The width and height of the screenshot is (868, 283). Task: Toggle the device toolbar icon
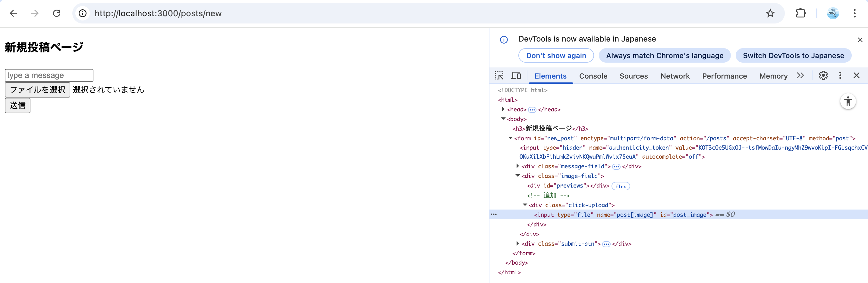516,75
